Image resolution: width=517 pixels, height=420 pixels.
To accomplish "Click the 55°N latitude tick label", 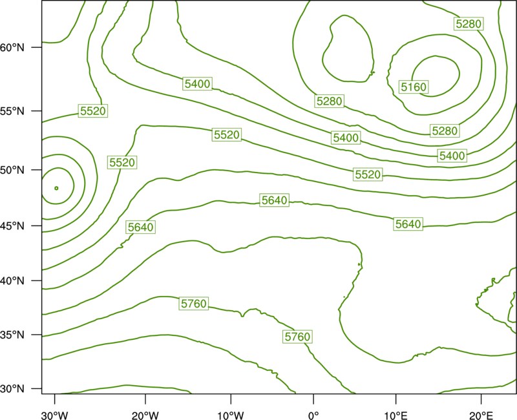I will (12, 111).
